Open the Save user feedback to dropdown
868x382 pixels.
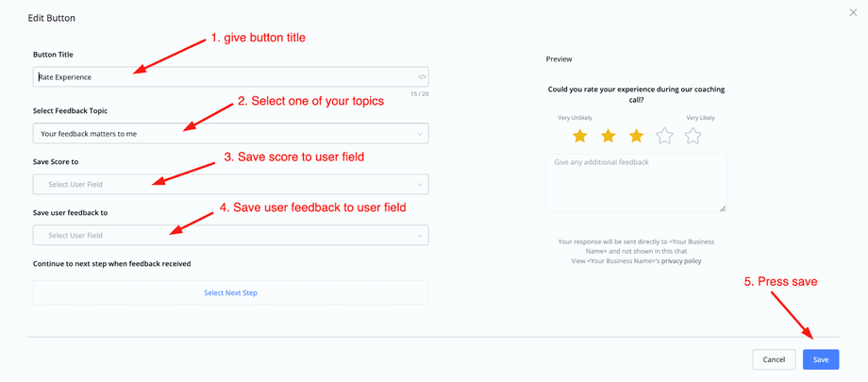point(230,236)
